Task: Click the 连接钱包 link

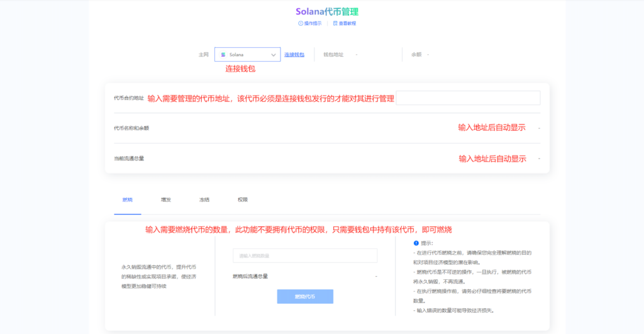Action: 294,55
